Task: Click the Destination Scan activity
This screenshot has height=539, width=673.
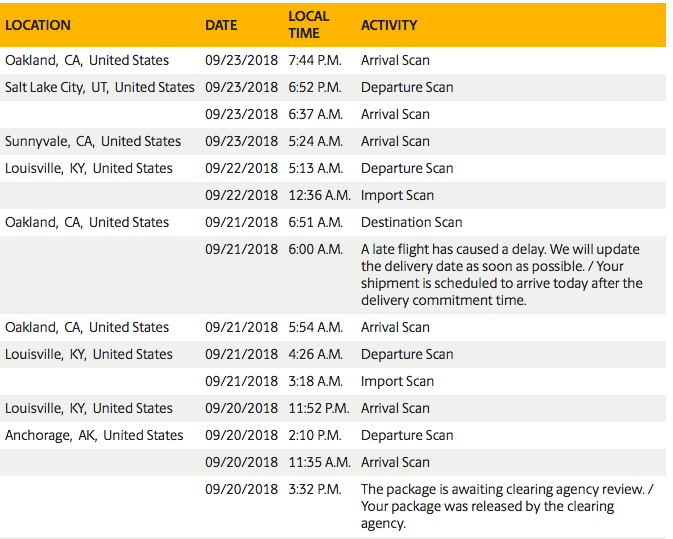Action: (412, 222)
